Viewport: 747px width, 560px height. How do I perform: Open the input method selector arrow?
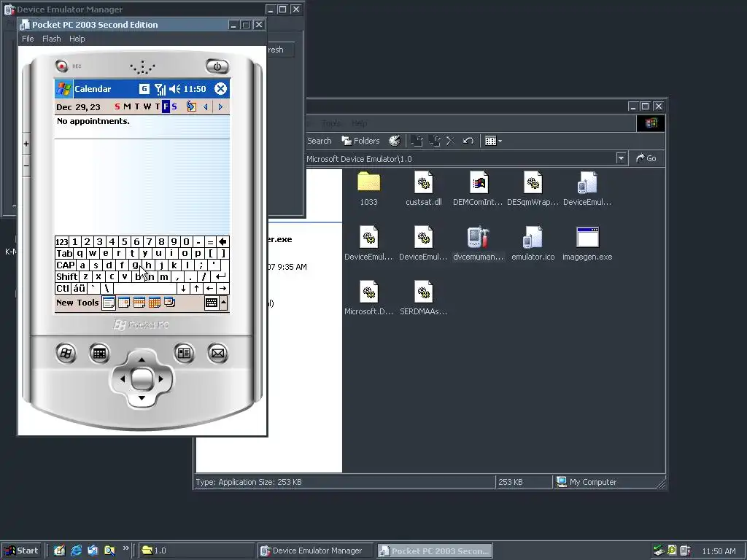(223, 303)
